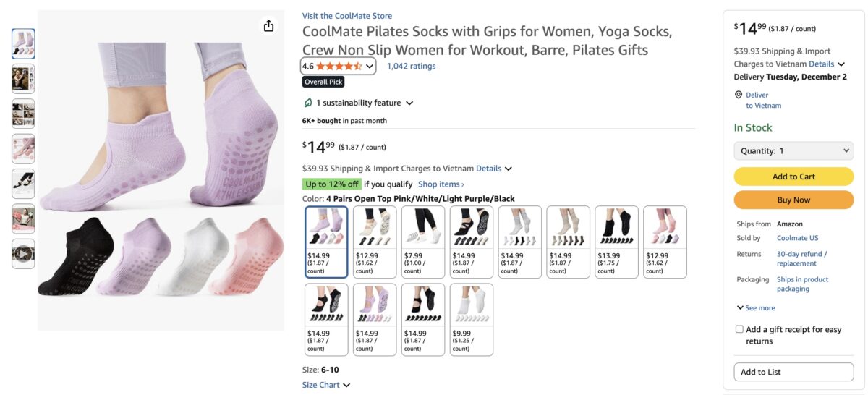
Task: Click the sustainability leaf icon
Action: [308, 103]
